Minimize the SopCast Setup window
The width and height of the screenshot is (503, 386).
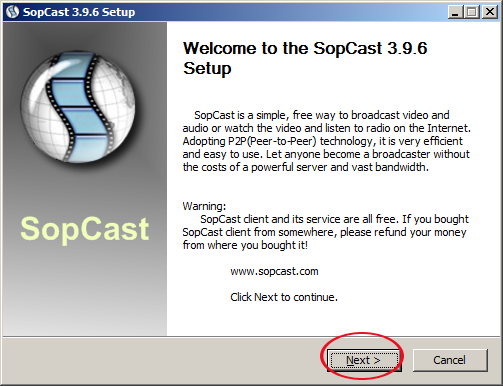[455, 12]
